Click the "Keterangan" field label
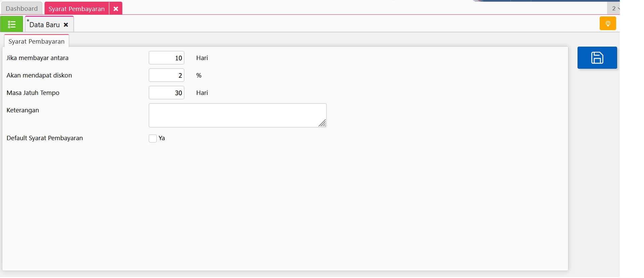Image resolution: width=644 pixels, height=278 pixels. pos(23,110)
